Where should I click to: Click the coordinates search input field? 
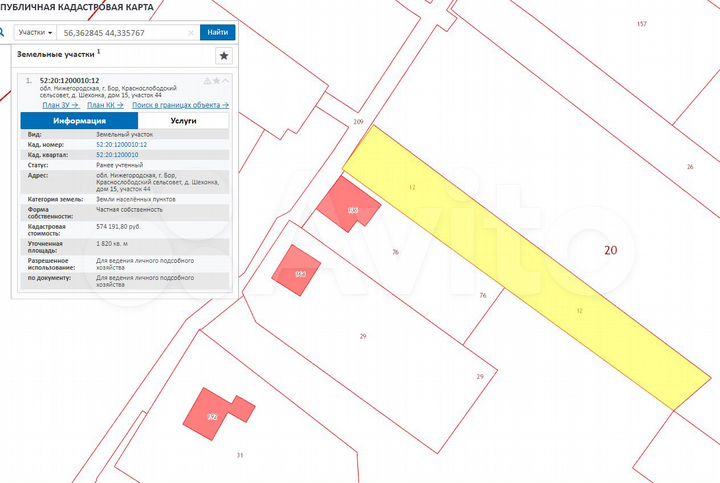tap(120, 32)
